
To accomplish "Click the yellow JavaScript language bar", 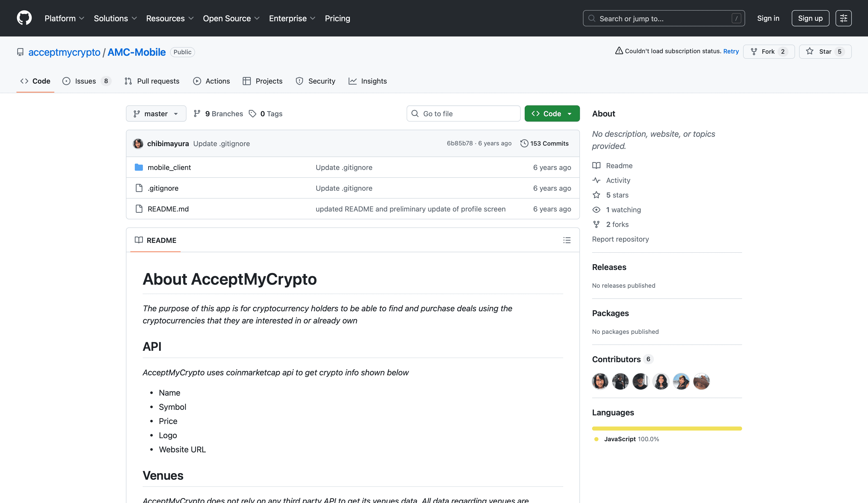I will [667, 428].
